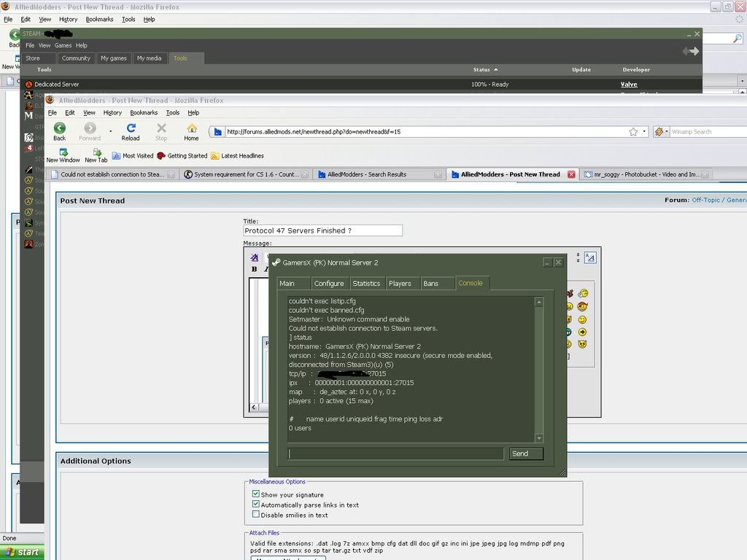Open the My games tab in Steam
This screenshot has height=560, width=747.
114,58
